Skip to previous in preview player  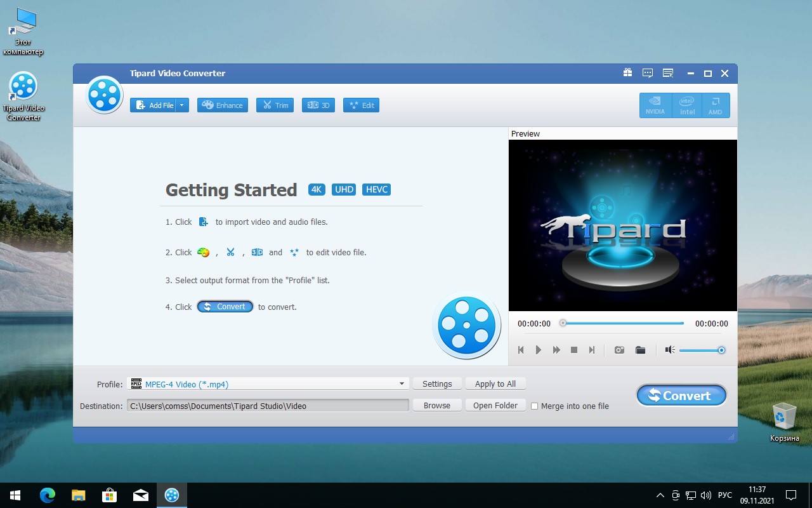point(521,350)
